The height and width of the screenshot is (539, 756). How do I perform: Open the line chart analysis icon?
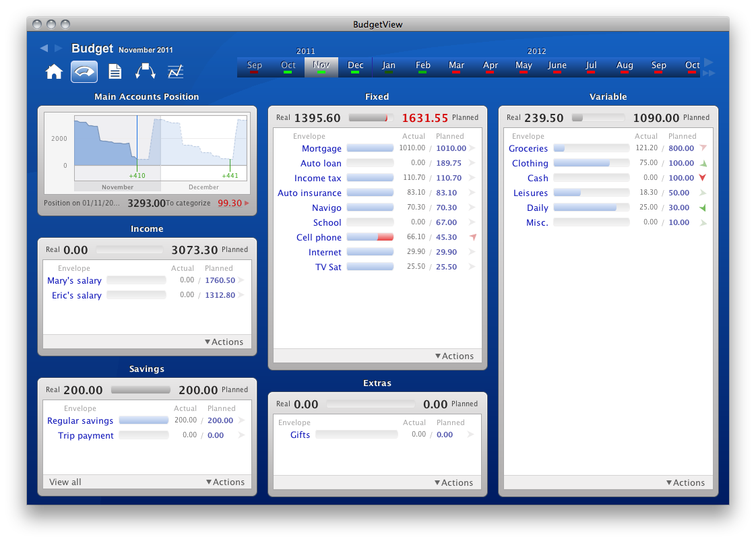tap(175, 72)
